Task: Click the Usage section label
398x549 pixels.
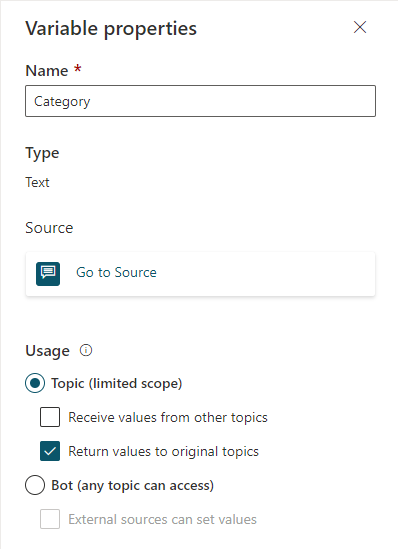Action: point(48,351)
